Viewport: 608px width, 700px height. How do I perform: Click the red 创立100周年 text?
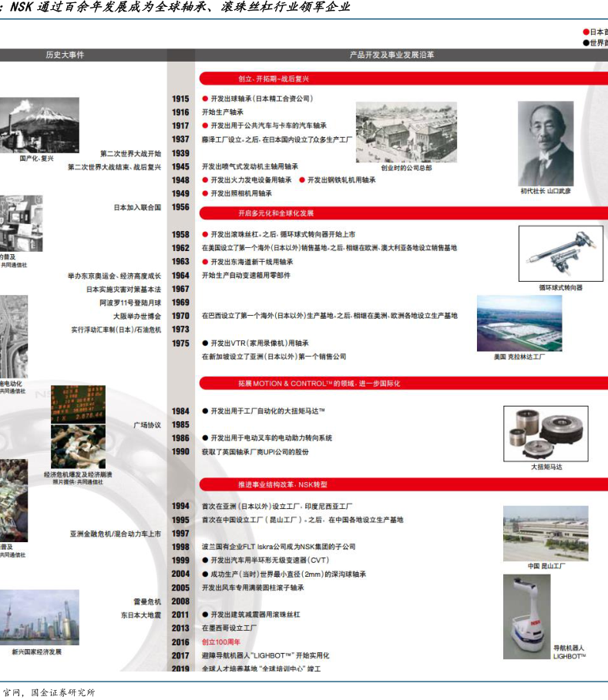point(221,642)
